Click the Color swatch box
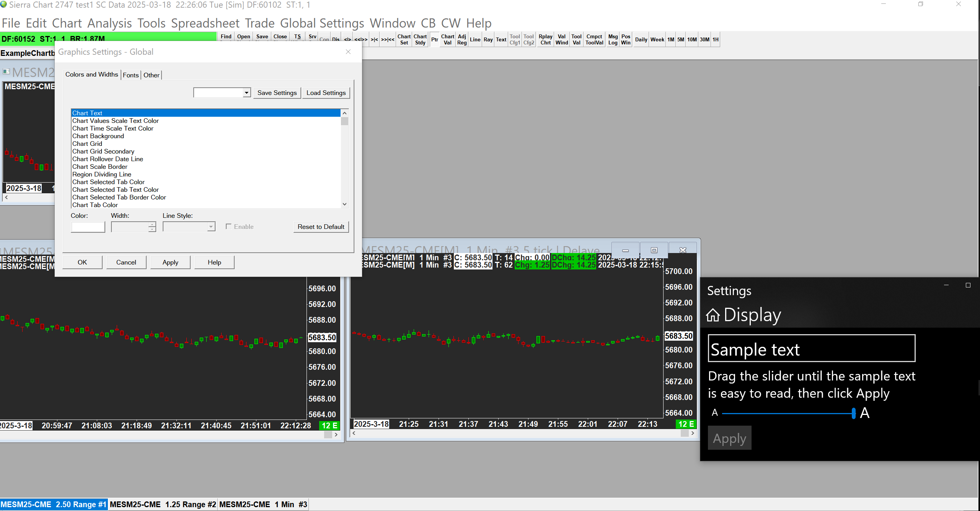Image resolution: width=980 pixels, height=511 pixels. tap(88, 227)
